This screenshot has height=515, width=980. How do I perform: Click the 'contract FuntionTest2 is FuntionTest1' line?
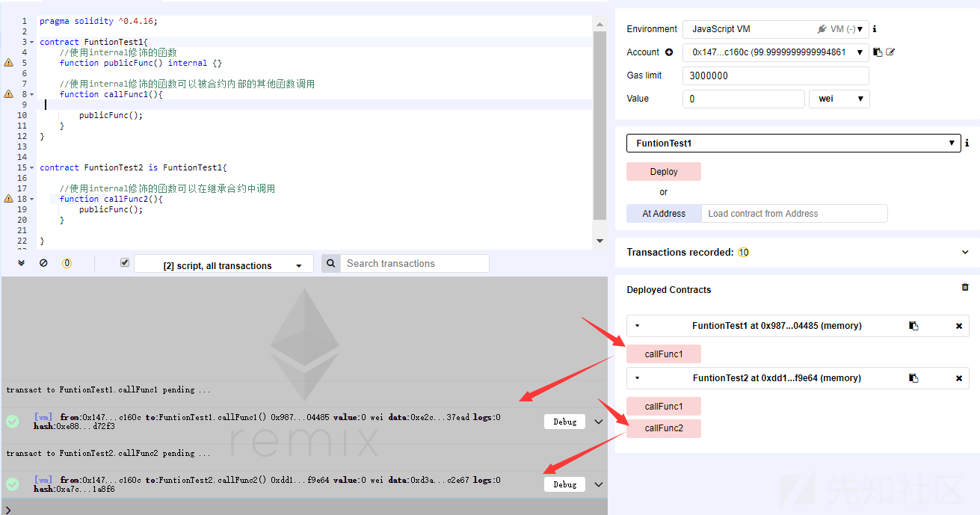(x=133, y=167)
